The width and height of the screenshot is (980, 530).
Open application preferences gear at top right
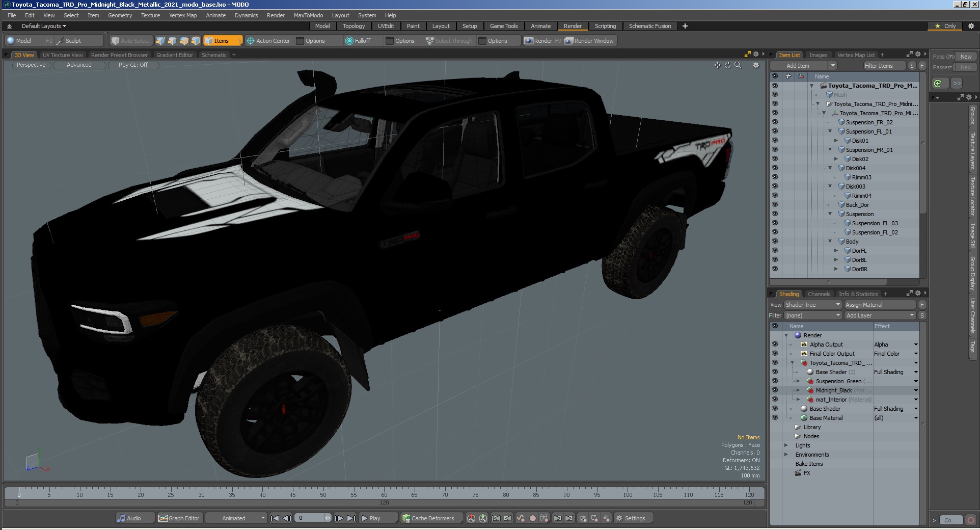(x=971, y=26)
